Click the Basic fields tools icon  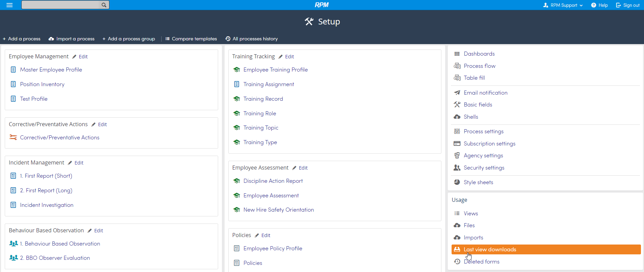click(x=457, y=104)
